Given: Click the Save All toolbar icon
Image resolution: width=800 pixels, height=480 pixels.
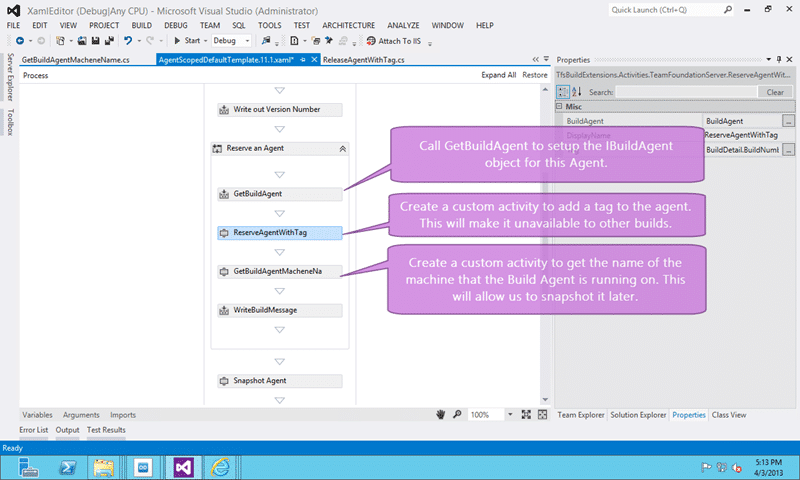Looking at the screenshot, I should [x=109, y=41].
